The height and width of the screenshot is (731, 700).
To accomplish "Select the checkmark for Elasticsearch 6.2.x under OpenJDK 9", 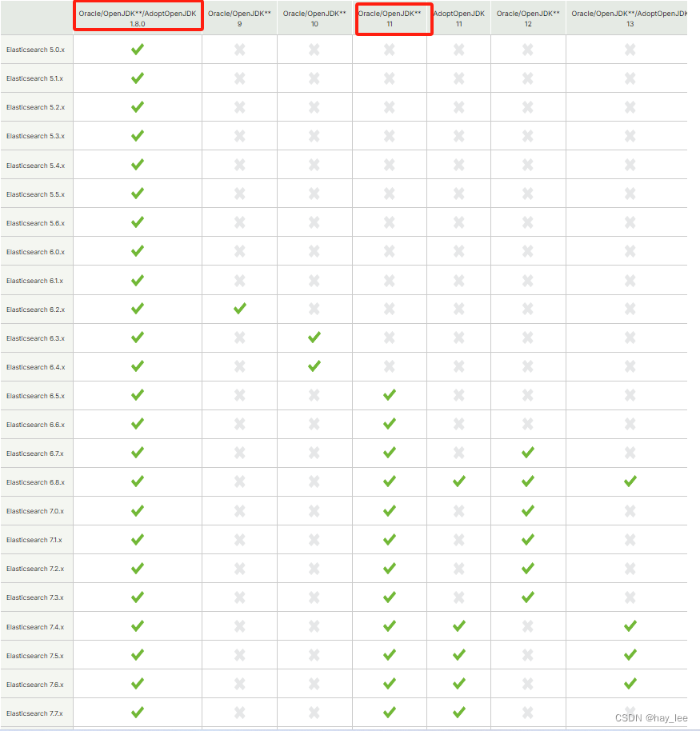I will pyautogui.click(x=238, y=309).
